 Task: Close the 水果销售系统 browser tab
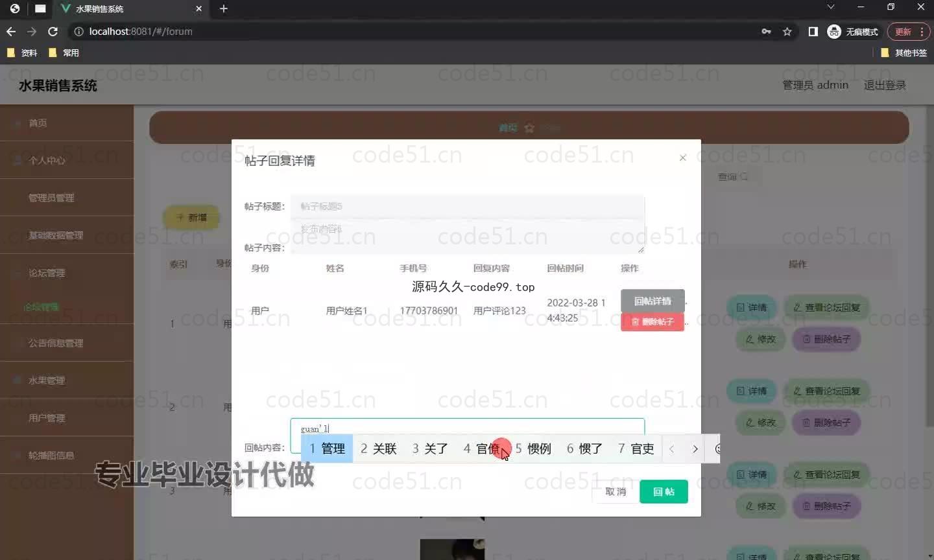pyautogui.click(x=198, y=8)
